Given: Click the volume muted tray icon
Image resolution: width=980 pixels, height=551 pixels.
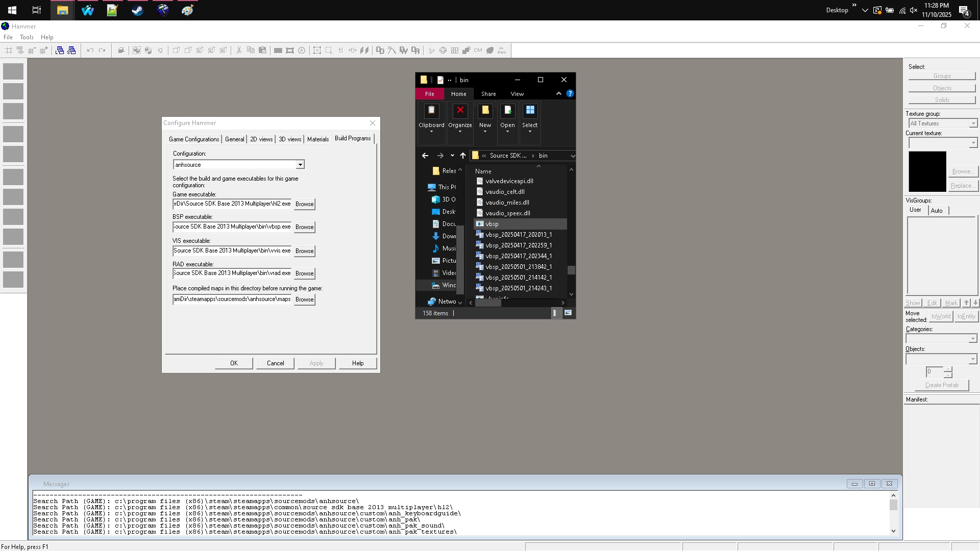Looking at the screenshot, I should (x=914, y=10).
